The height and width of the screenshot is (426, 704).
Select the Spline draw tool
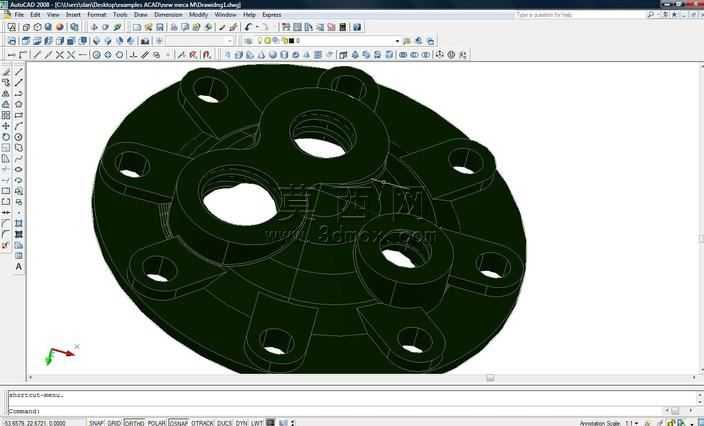point(18,158)
